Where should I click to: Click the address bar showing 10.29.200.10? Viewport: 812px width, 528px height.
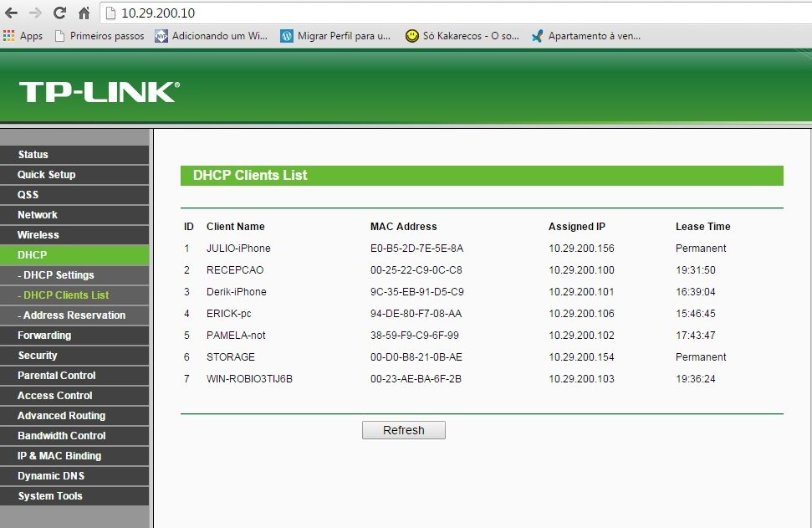[x=456, y=13]
